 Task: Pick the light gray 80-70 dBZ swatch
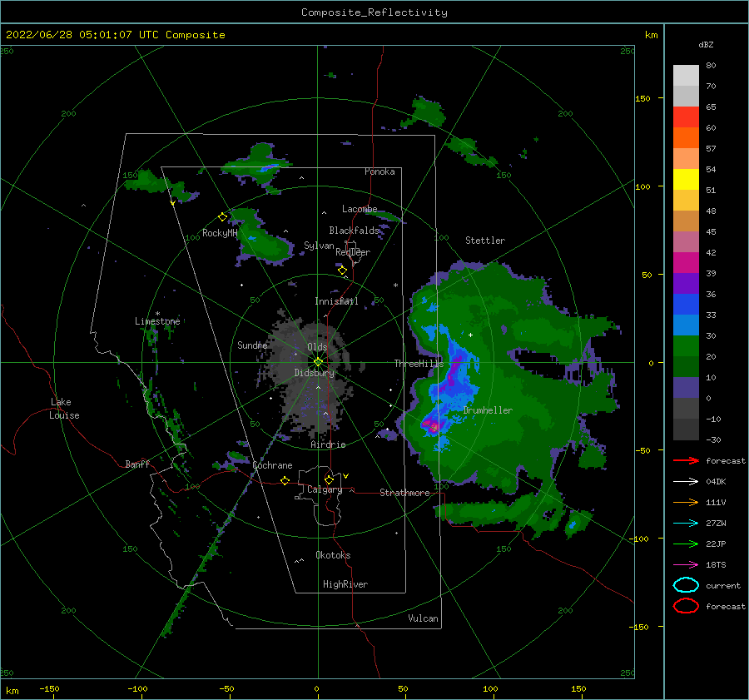click(686, 76)
